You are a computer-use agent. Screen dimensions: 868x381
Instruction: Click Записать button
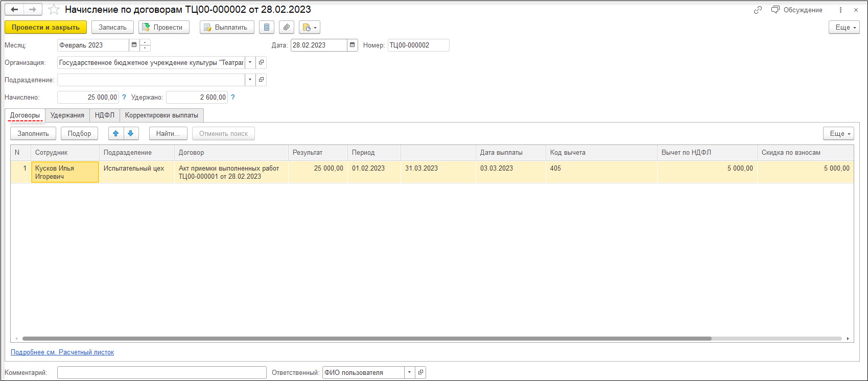point(112,27)
